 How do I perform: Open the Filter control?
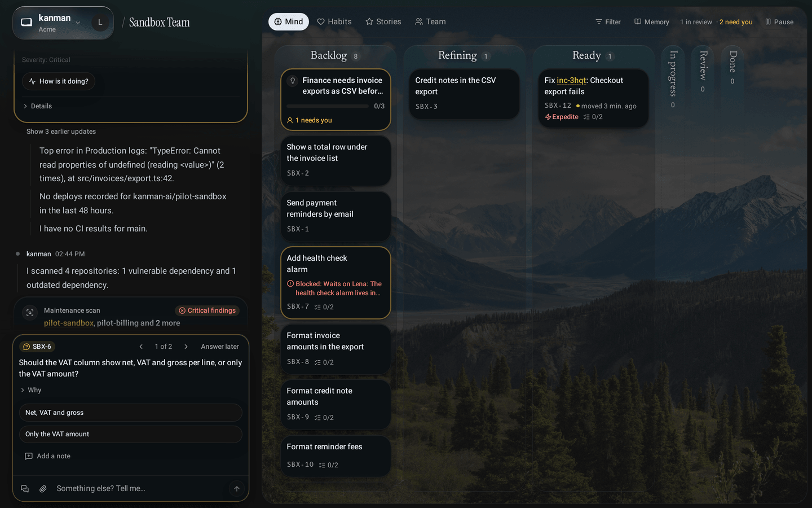pos(608,22)
